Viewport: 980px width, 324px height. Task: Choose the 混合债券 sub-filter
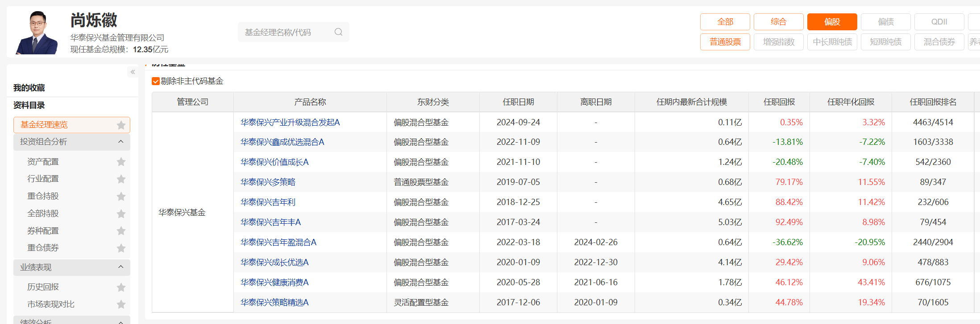[x=939, y=42]
